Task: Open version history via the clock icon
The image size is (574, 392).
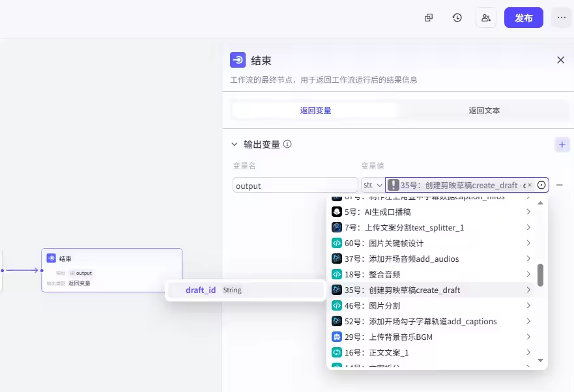Action: [x=457, y=18]
